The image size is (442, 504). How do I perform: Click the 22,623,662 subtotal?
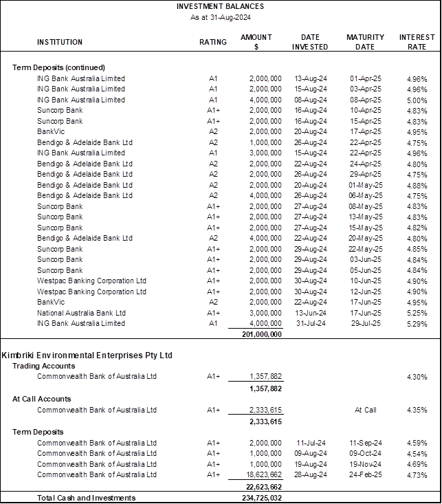(264, 487)
